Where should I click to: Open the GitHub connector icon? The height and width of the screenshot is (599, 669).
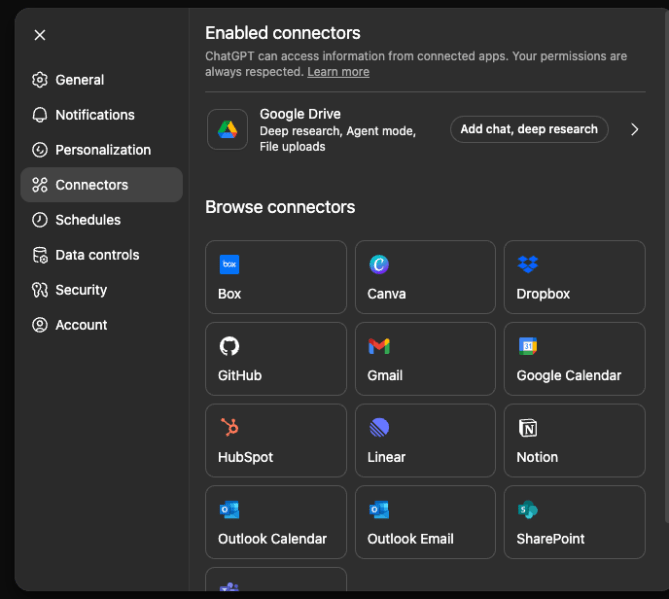pyautogui.click(x=229, y=346)
